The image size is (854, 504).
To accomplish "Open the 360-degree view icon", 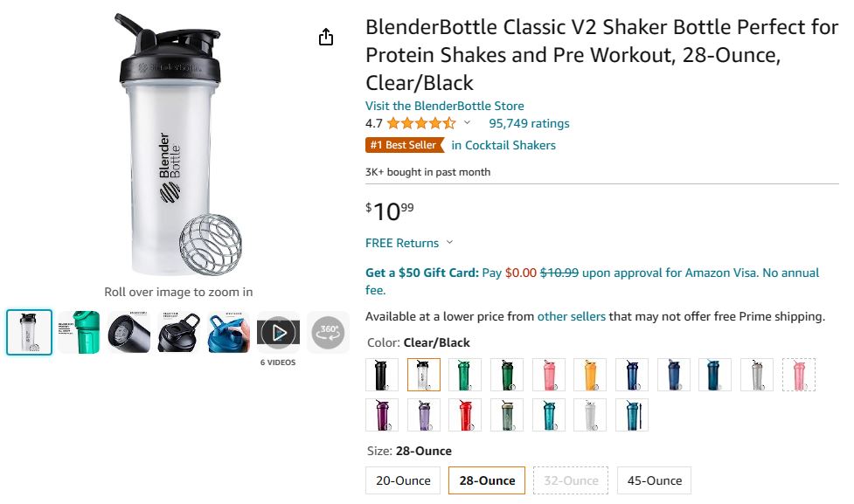I will coord(329,333).
